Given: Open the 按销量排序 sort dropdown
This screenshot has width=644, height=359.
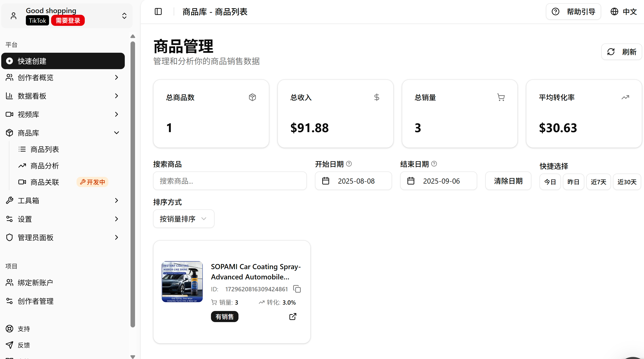Looking at the screenshot, I should click(183, 219).
